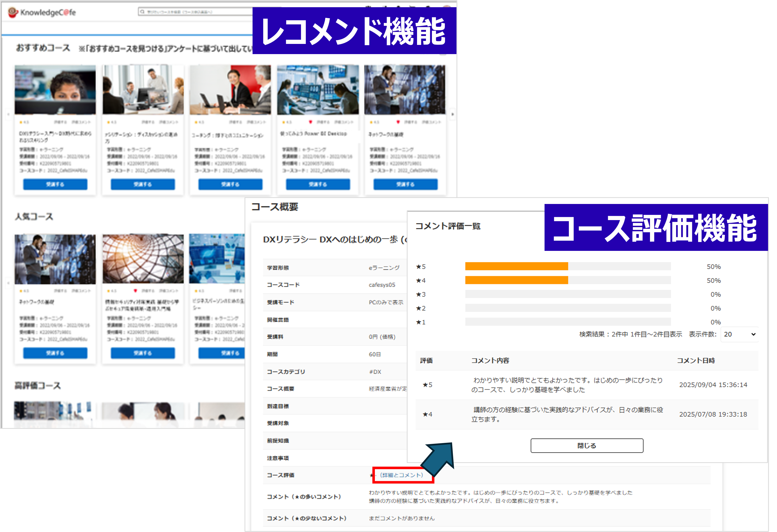Image resolution: width=777 pixels, height=532 pixels.
Task: Click the left carousel arrow in 人気コース
Action: (x=8, y=283)
